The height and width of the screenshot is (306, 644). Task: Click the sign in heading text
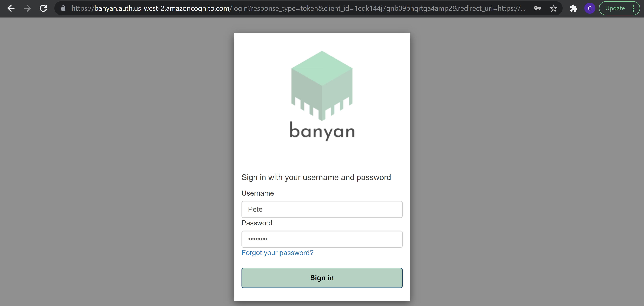pos(316,177)
